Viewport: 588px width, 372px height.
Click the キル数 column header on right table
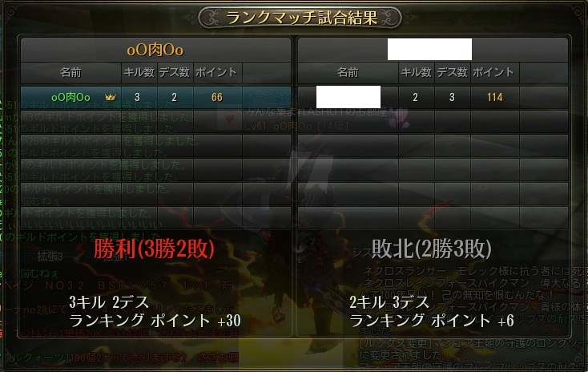point(417,72)
